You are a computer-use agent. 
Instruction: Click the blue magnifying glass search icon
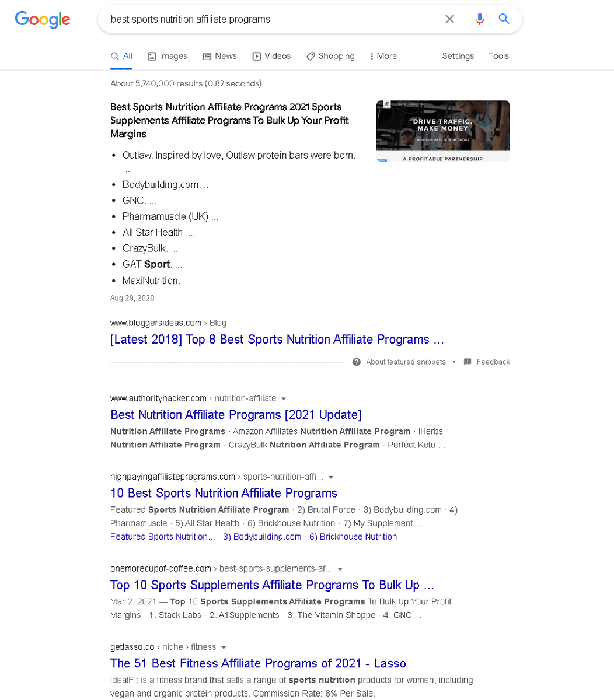coord(504,19)
